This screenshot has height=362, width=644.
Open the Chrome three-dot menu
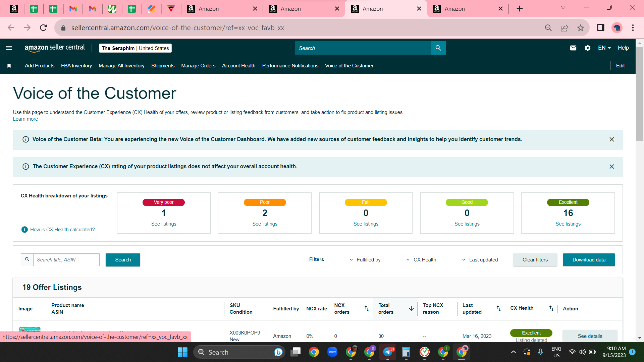[x=633, y=28]
